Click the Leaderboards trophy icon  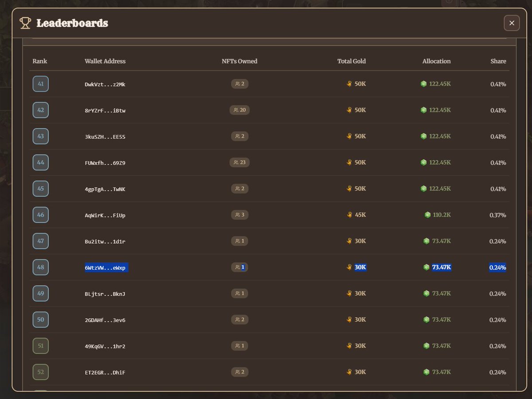pos(25,23)
